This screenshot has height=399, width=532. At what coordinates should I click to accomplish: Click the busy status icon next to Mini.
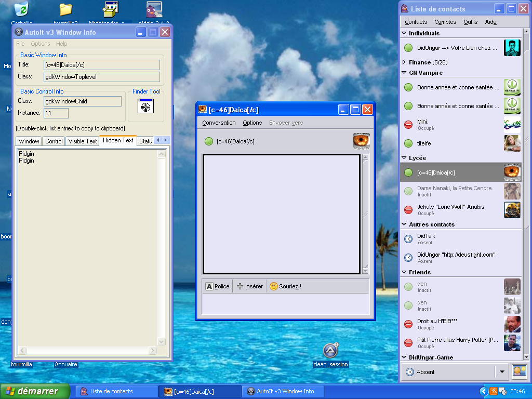408,125
